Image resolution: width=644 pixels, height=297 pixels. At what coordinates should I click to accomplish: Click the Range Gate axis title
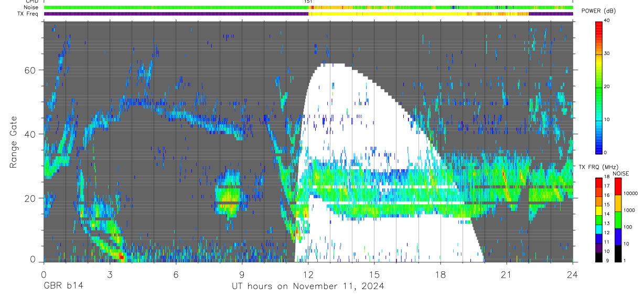click(13, 142)
